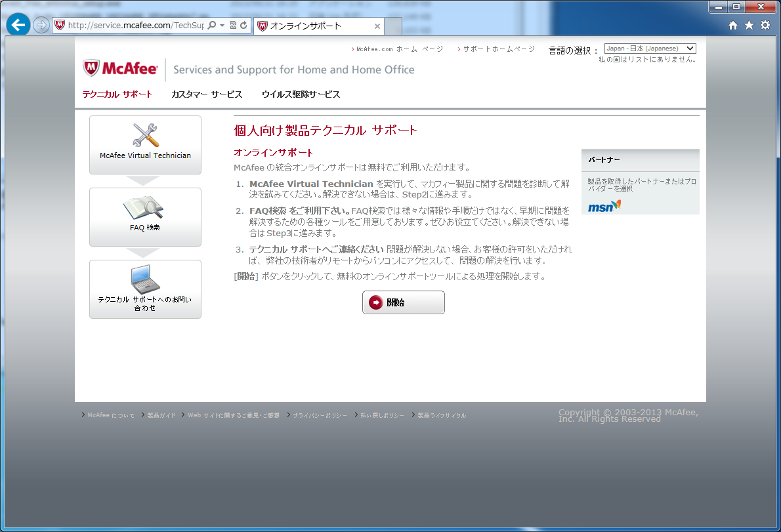Click 私の国はリストにありません link
Viewport: 781px width, 532px height.
(x=647, y=59)
